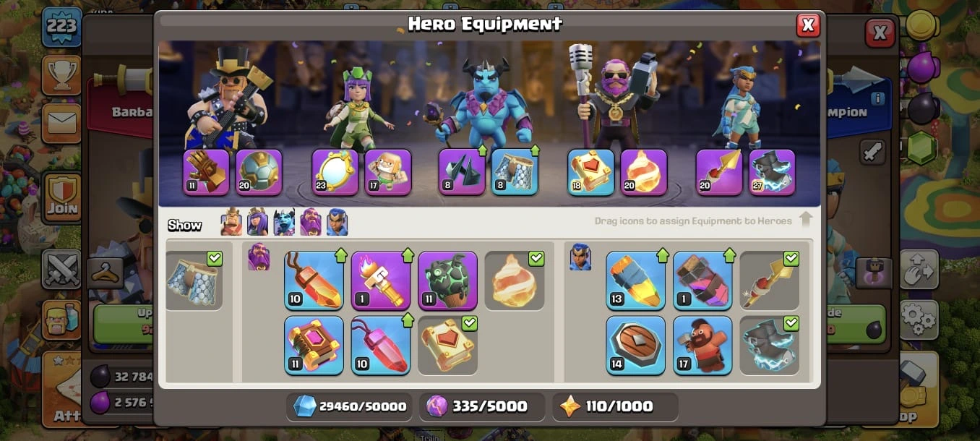Click the Shiny Ore counter 29460/50000

[x=350, y=406]
